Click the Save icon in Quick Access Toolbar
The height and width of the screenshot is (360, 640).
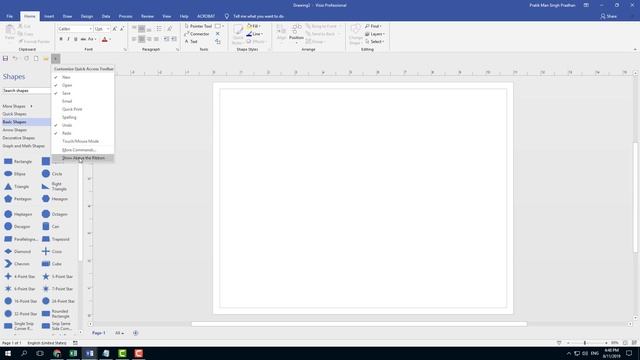[x=5, y=59]
